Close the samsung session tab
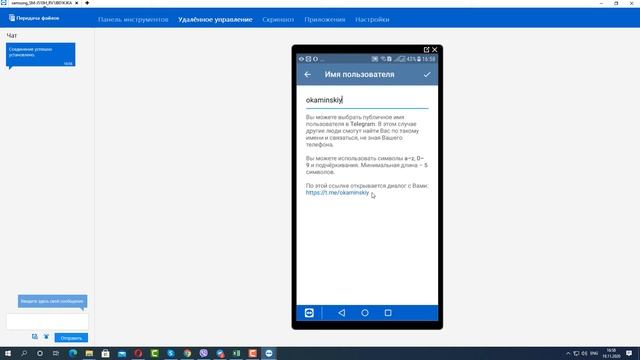The height and width of the screenshot is (360, 640). pyautogui.click(x=76, y=3)
